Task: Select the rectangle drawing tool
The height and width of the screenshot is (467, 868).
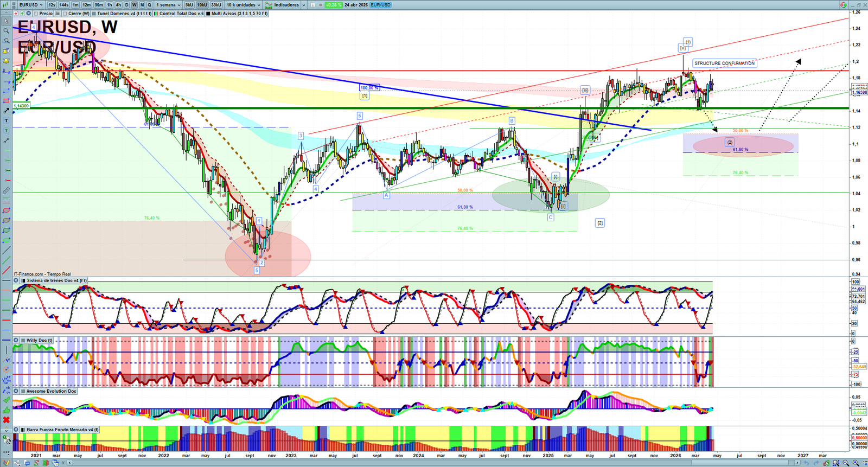Action: pyautogui.click(x=6, y=101)
